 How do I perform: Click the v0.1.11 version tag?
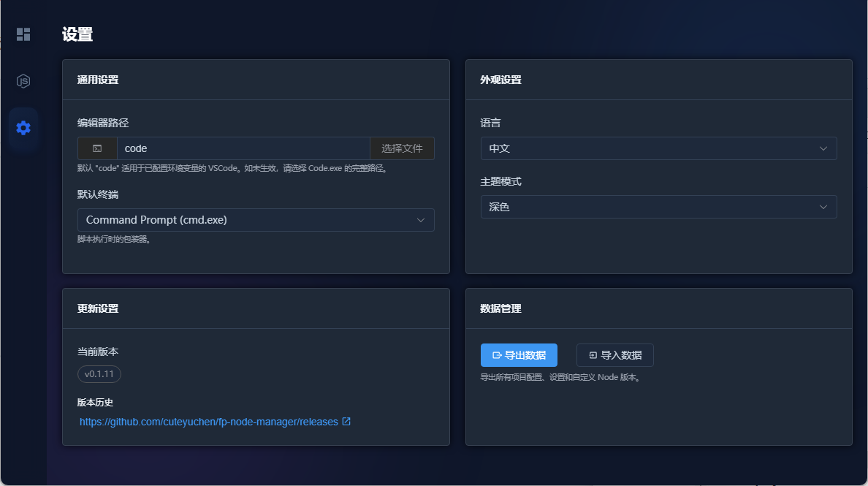99,374
